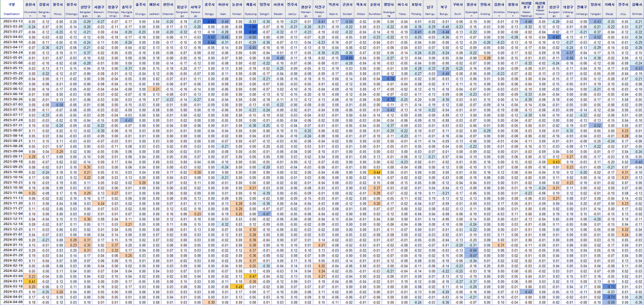Click the 2023-03-13 row label
This screenshot has width=644, height=305.
[12, 21]
